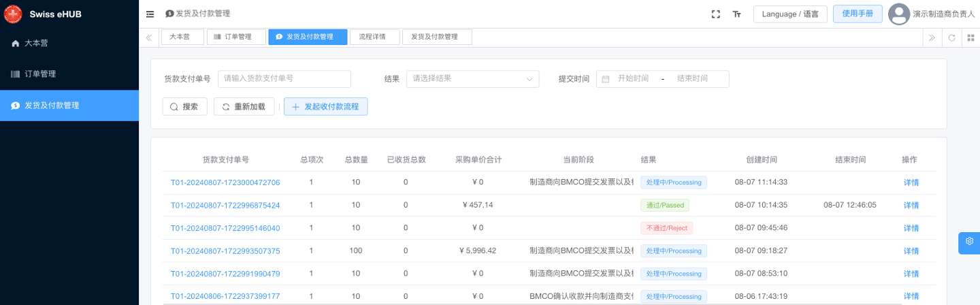Viewport: 980px width, 305px height.
Task: Open the 开始时间 start date picker
Action: pos(632,79)
